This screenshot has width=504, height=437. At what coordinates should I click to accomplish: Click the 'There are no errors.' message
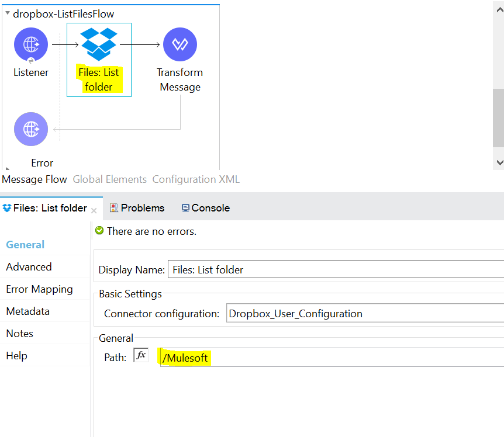pyautogui.click(x=151, y=231)
